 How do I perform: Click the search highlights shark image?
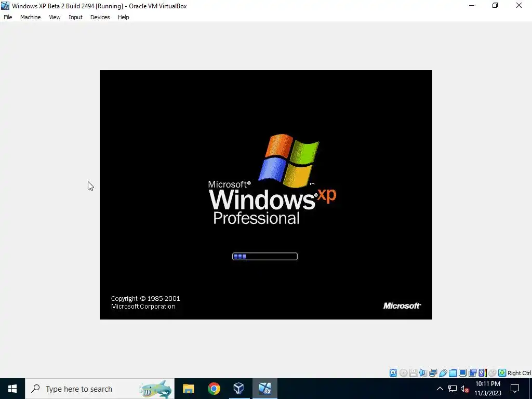click(x=156, y=389)
